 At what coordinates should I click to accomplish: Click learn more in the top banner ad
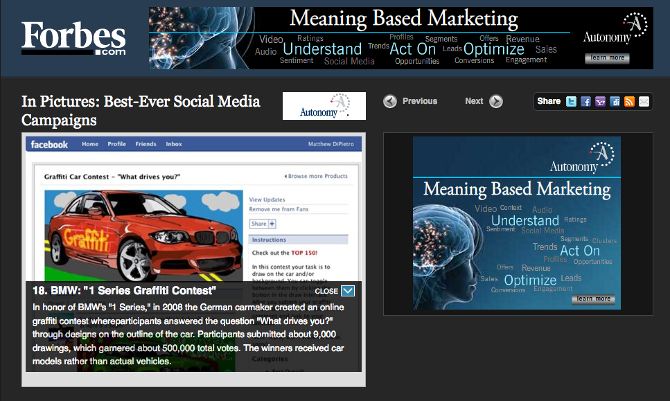click(x=607, y=58)
